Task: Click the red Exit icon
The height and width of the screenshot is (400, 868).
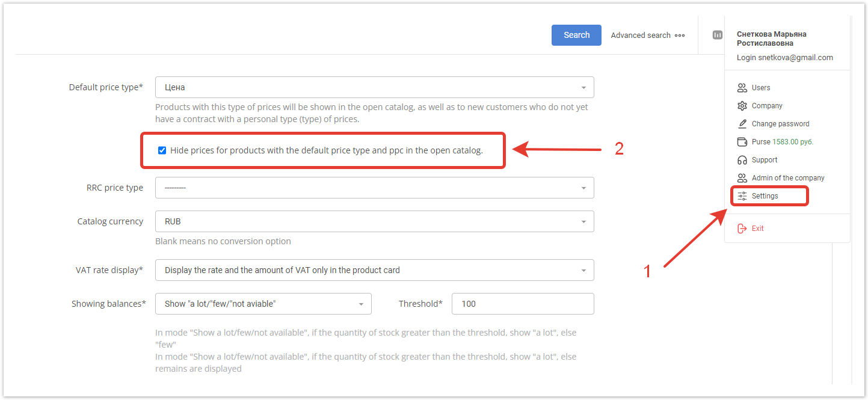Action: click(742, 229)
